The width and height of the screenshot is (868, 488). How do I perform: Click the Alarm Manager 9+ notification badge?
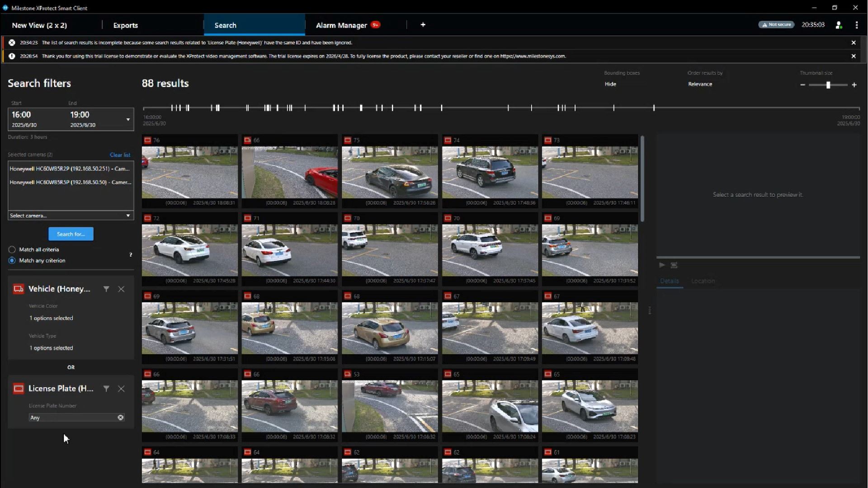point(375,25)
